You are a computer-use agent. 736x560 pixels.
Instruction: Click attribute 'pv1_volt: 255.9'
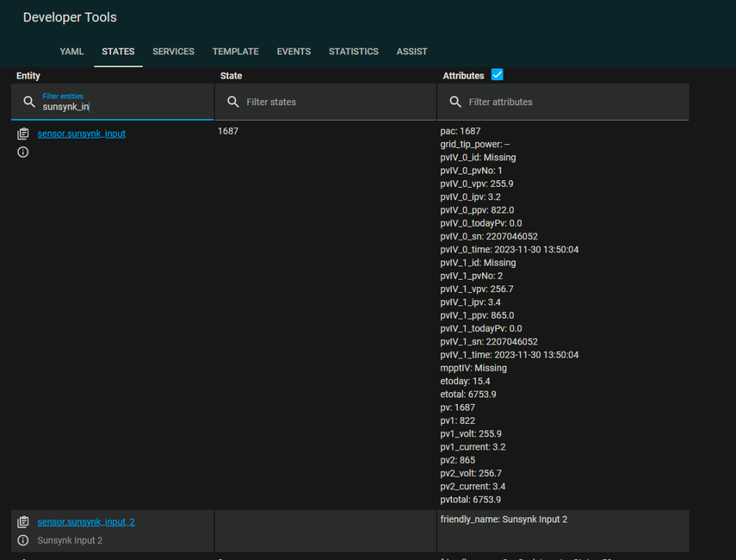coord(471,433)
